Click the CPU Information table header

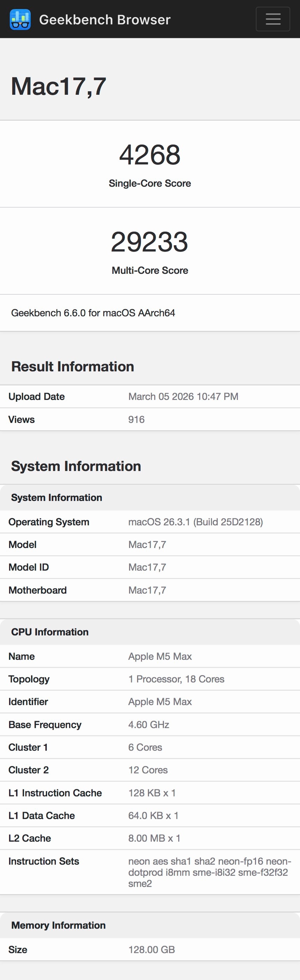click(50, 632)
